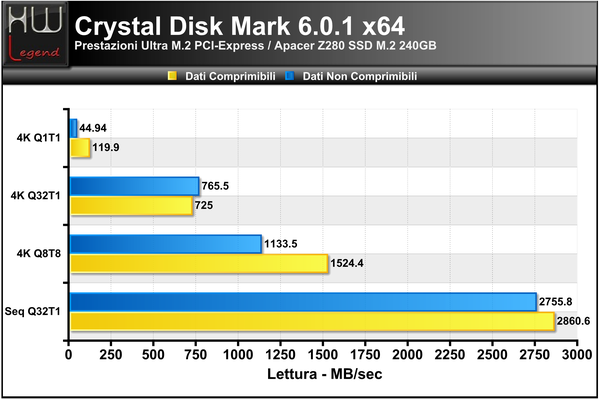
Task: Click the 725 value label
Action: click(204, 205)
